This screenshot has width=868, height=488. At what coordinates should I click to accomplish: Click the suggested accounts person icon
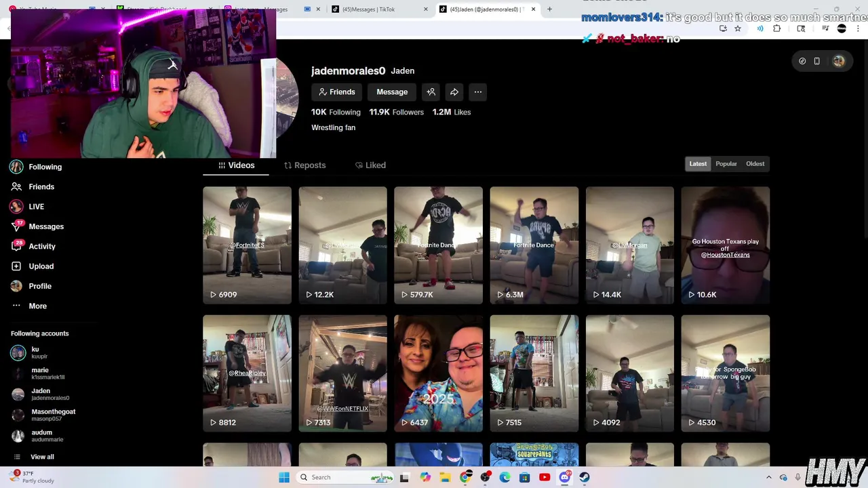point(431,92)
